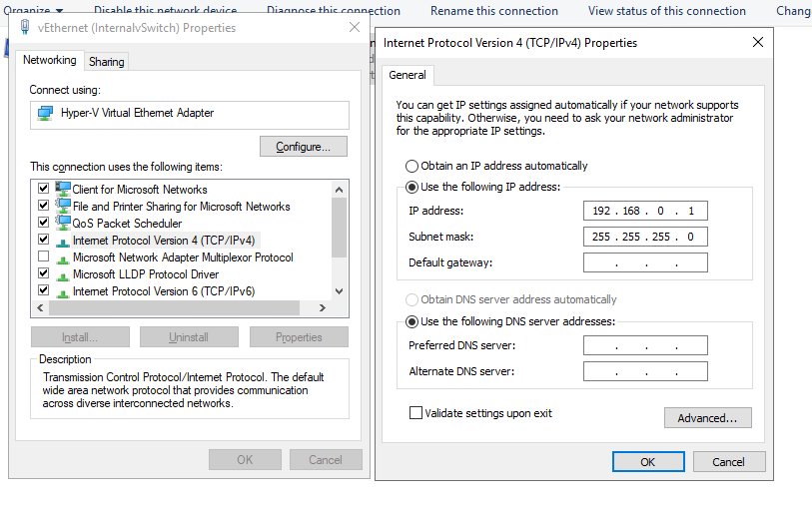The width and height of the screenshot is (812, 514).
Task: Switch to the Sharing tab
Action: coord(107,62)
